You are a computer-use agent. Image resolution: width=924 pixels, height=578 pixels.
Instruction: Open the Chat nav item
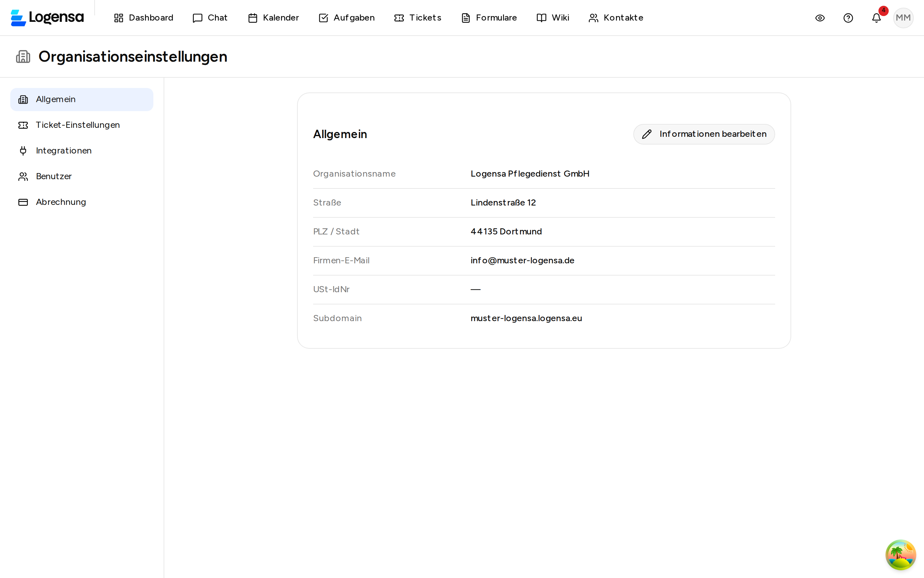point(210,18)
